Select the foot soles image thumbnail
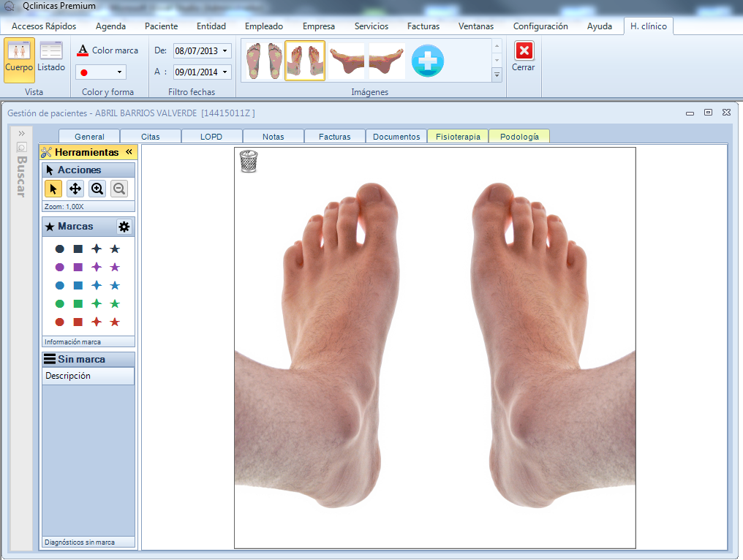Image resolution: width=743 pixels, height=560 pixels. (x=263, y=61)
